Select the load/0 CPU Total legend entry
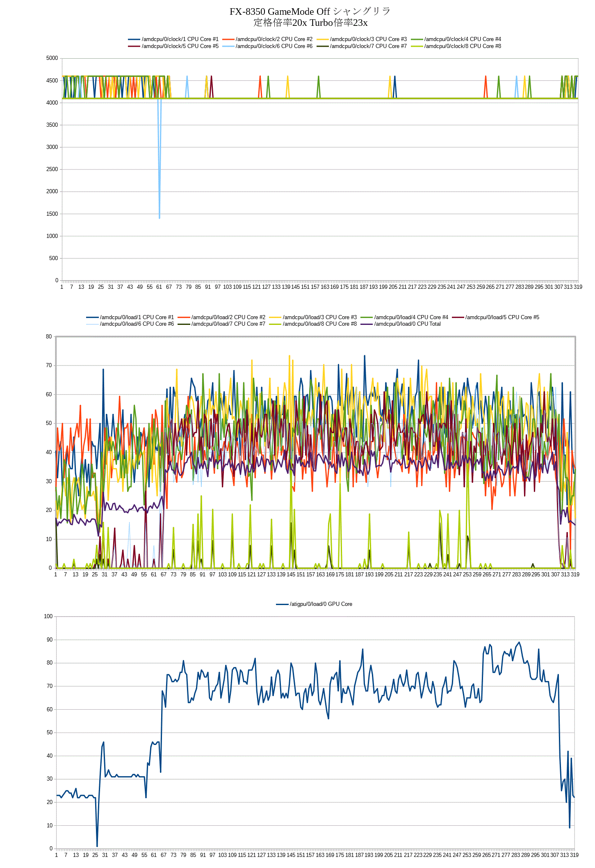 coord(407,324)
